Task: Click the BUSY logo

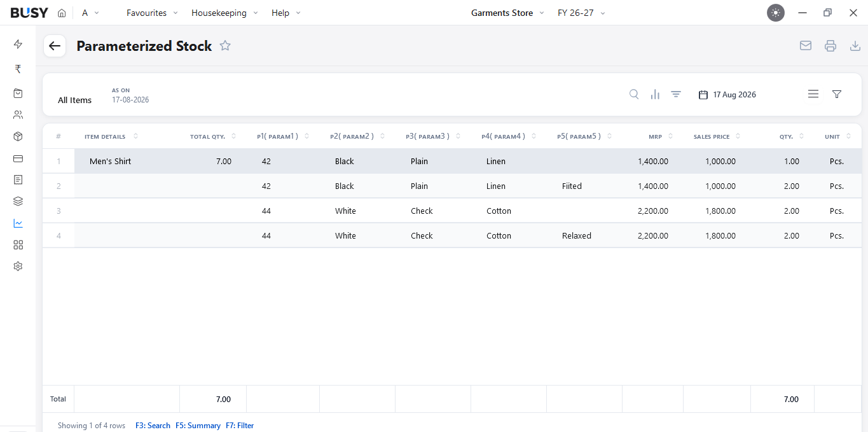Action: tap(29, 13)
